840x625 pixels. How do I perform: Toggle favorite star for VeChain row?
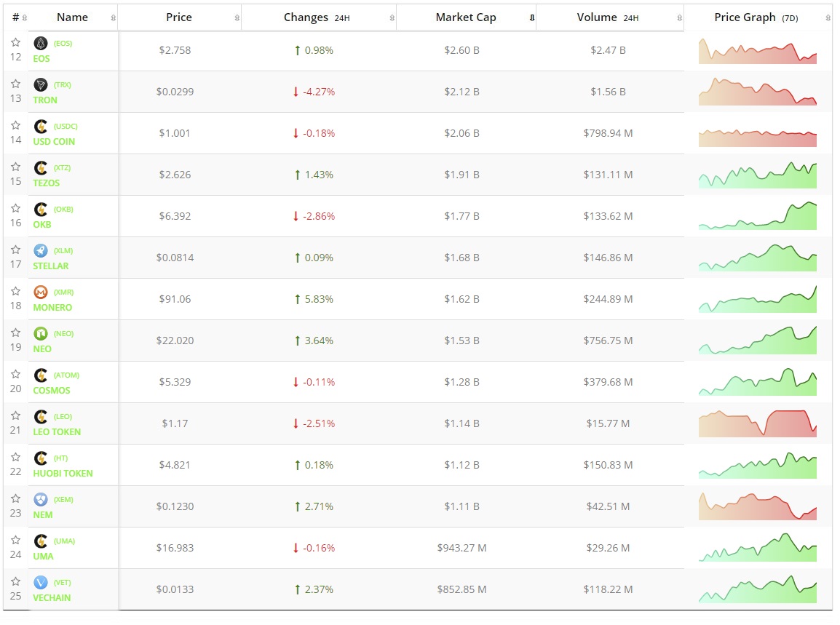[15, 582]
